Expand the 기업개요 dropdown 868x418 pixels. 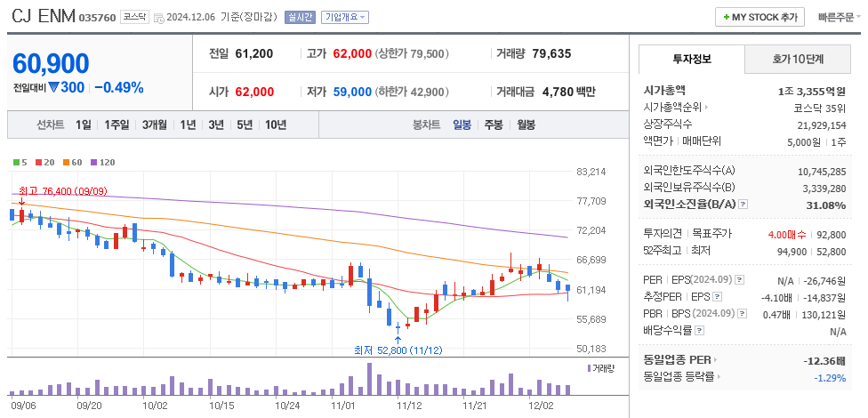345,17
